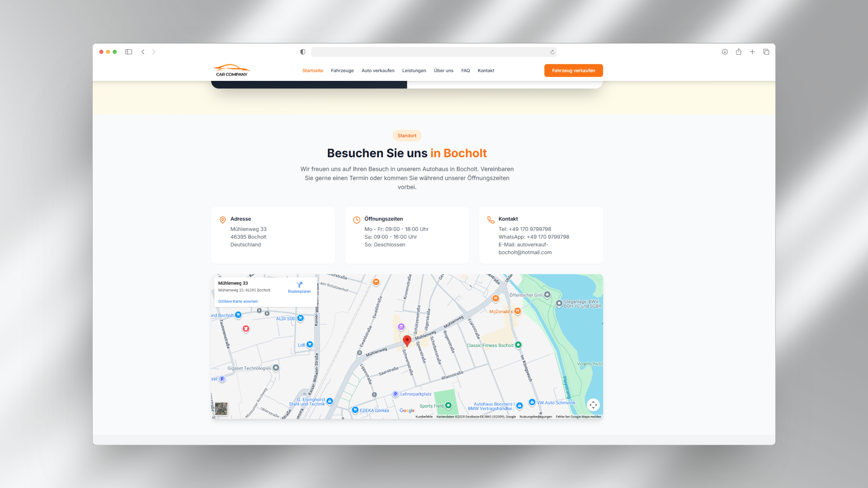Click the browser address bar
The width and height of the screenshot is (868, 488).
click(429, 52)
